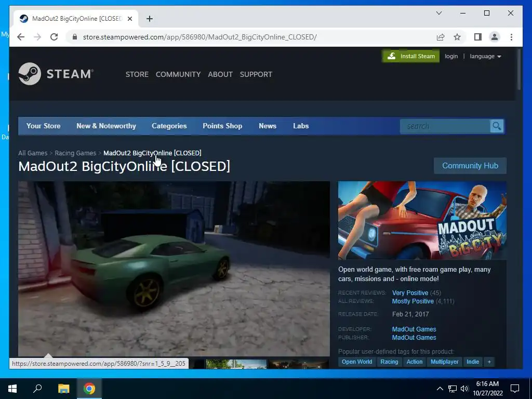
Task: Click the Open World tag
Action: (x=357, y=362)
